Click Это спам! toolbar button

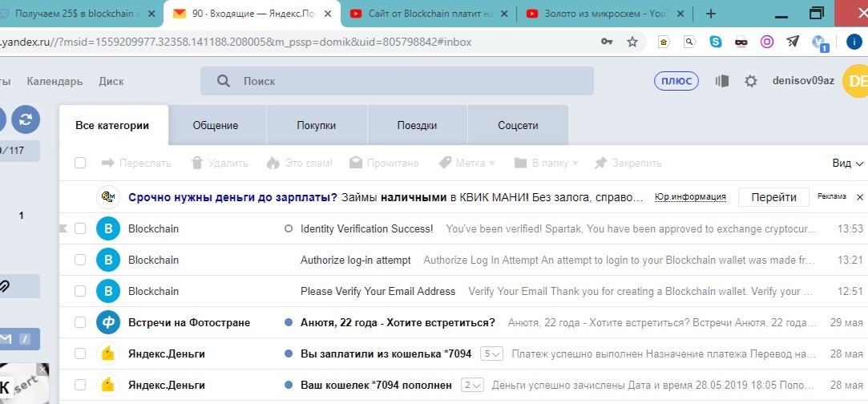coord(300,164)
